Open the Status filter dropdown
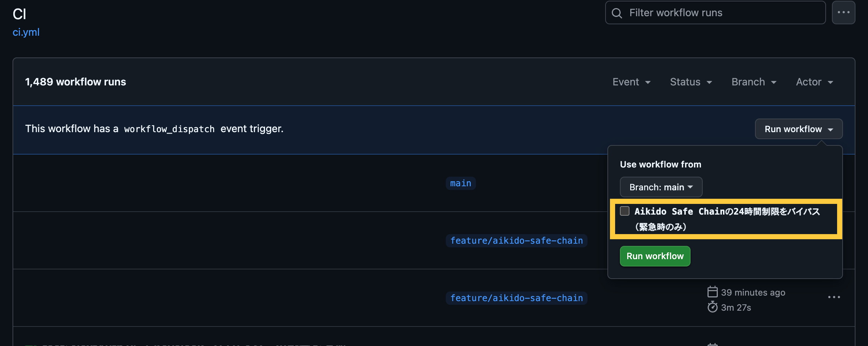The image size is (868, 346). click(x=691, y=82)
